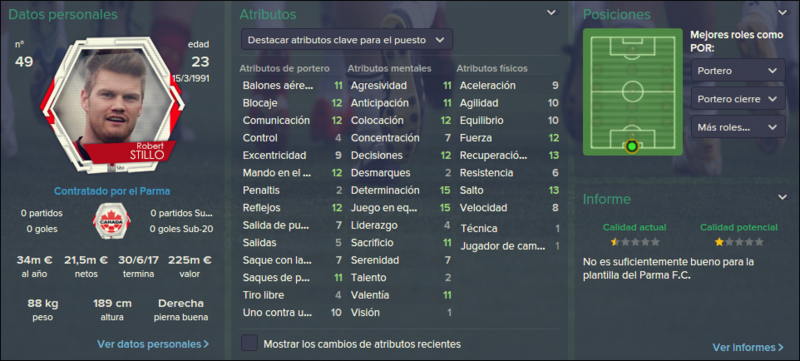Open the Portero role dropdown
The image size is (800, 361).
point(738,70)
